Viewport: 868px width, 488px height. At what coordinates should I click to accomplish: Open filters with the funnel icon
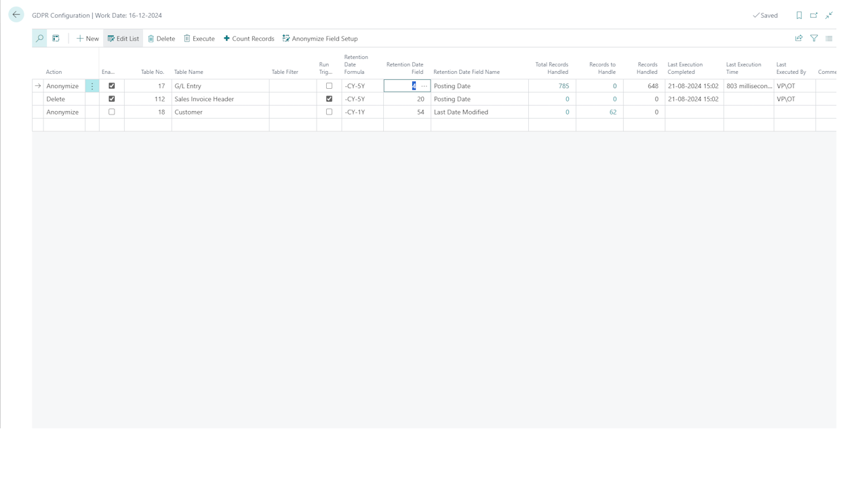point(814,38)
